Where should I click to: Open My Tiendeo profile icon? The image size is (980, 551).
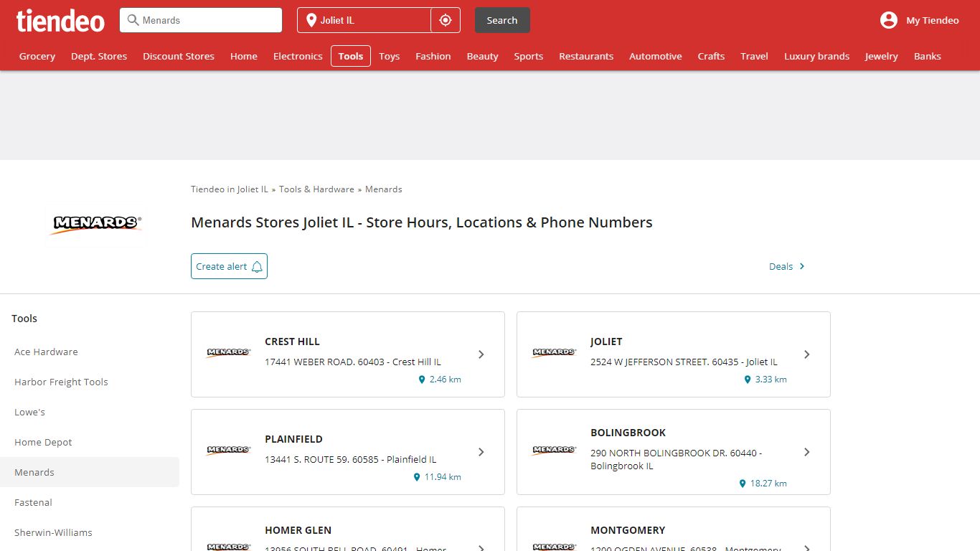pos(889,20)
